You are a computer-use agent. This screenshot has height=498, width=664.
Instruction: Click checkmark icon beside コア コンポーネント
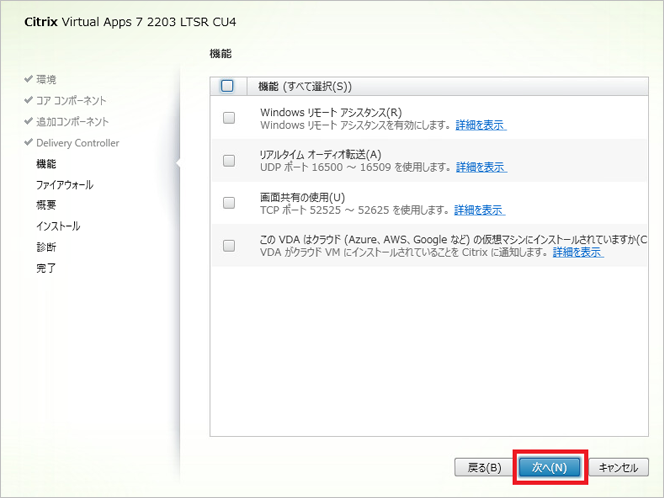28,100
